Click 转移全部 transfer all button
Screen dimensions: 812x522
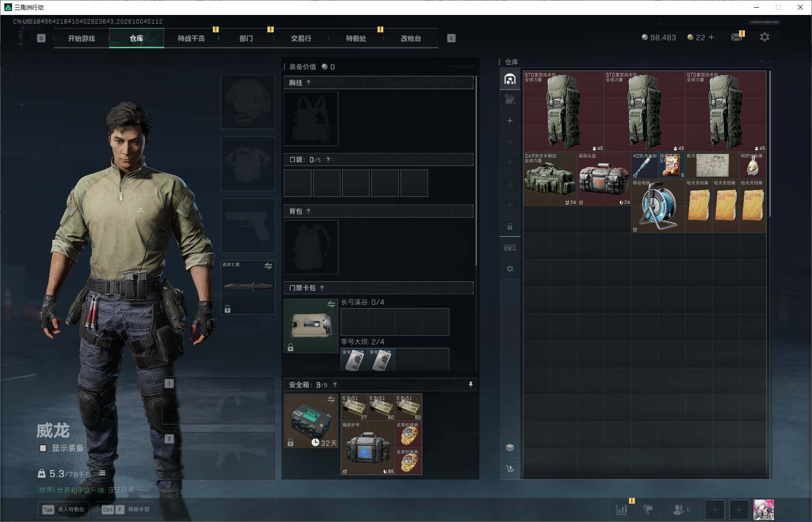tap(126, 509)
